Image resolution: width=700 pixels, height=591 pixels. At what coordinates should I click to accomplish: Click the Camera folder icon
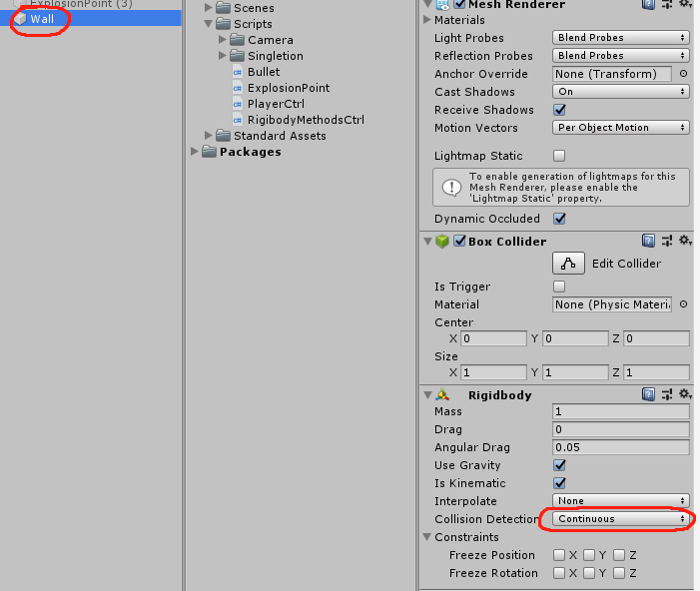tap(238, 40)
